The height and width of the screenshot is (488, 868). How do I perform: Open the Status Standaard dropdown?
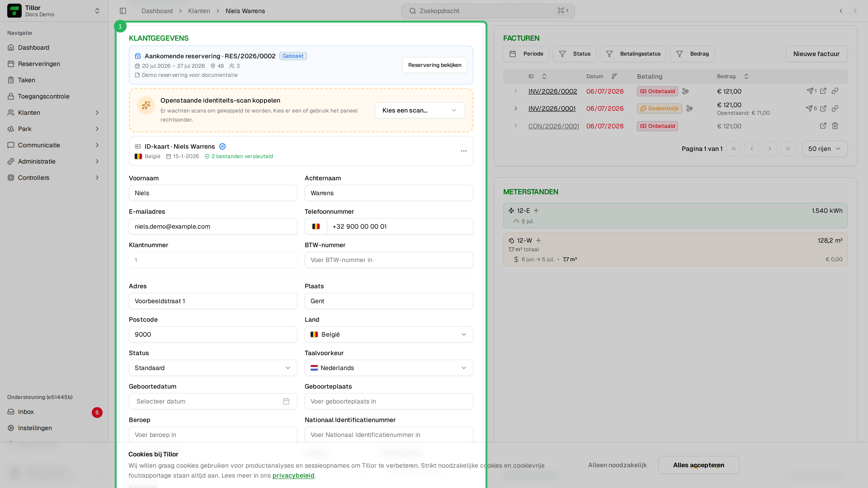(213, 368)
